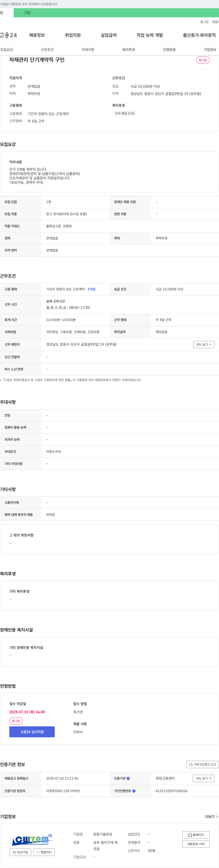Jump to 모집요강 section tab
The height and width of the screenshot is (868, 219).
pyautogui.click(x=7, y=50)
